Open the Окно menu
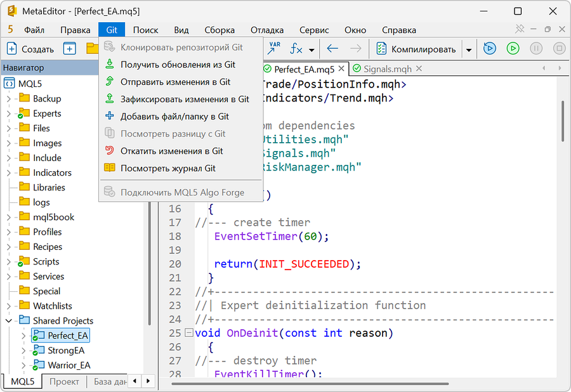Viewport: 571px width, 392px height. [x=355, y=30]
